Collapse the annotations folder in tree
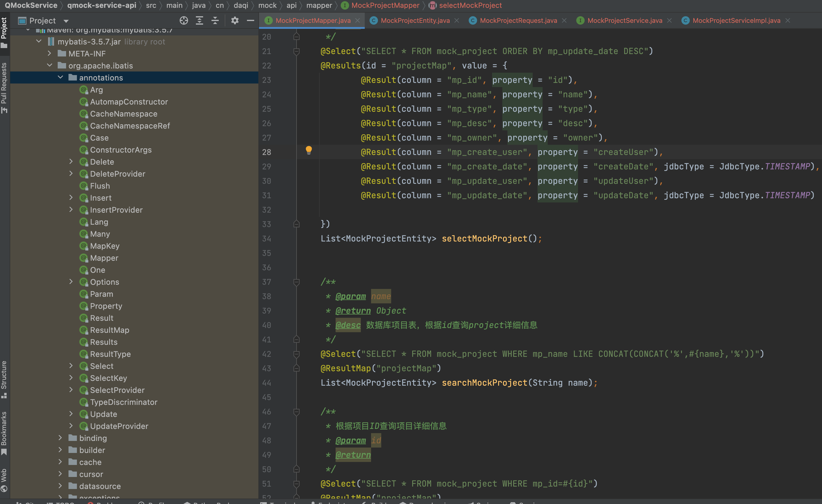This screenshot has height=504, width=822. (60, 77)
